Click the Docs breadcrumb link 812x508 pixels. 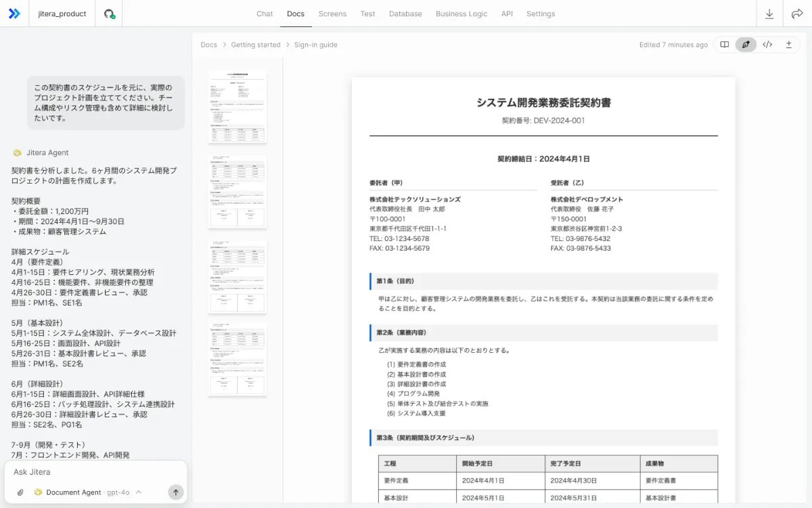(209, 45)
